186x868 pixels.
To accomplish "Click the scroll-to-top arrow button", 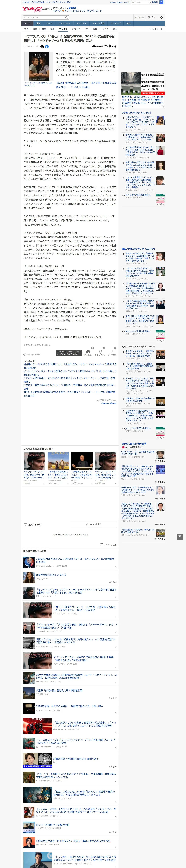I will click(x=180, y=536).
